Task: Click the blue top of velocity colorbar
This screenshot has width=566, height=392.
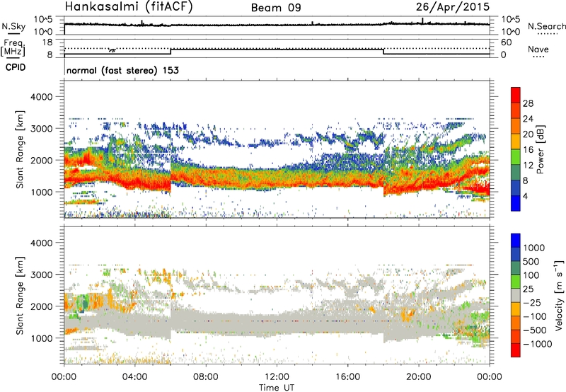Action: tap(516, 241)
